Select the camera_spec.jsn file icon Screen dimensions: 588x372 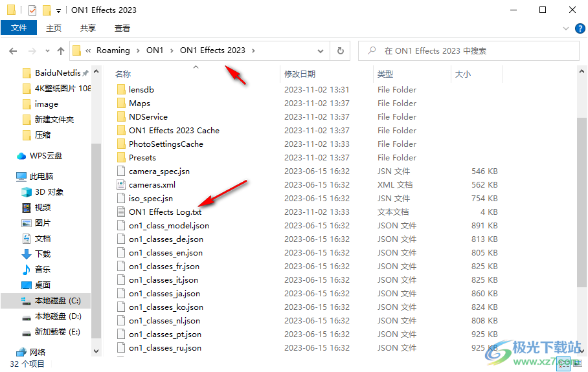coord(121,171)
